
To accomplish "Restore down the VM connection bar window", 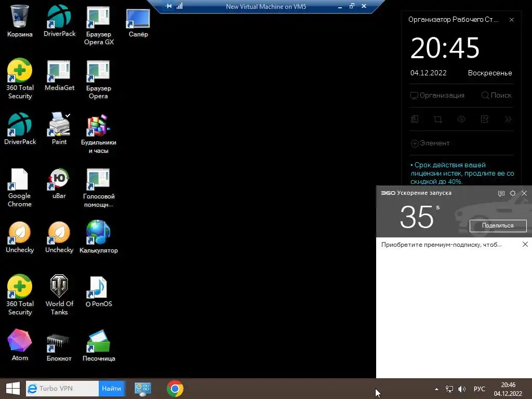I will click(x=352, y=6).
